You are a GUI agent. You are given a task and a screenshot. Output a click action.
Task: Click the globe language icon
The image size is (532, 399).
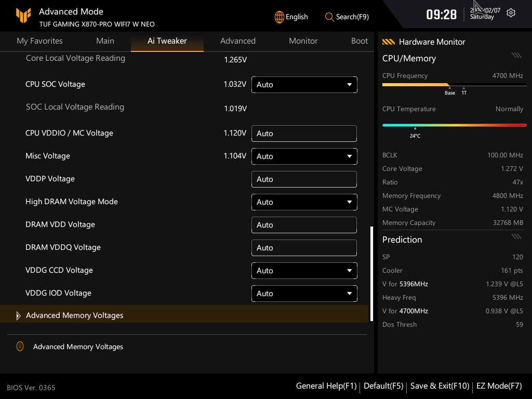[x=280, y=17]
